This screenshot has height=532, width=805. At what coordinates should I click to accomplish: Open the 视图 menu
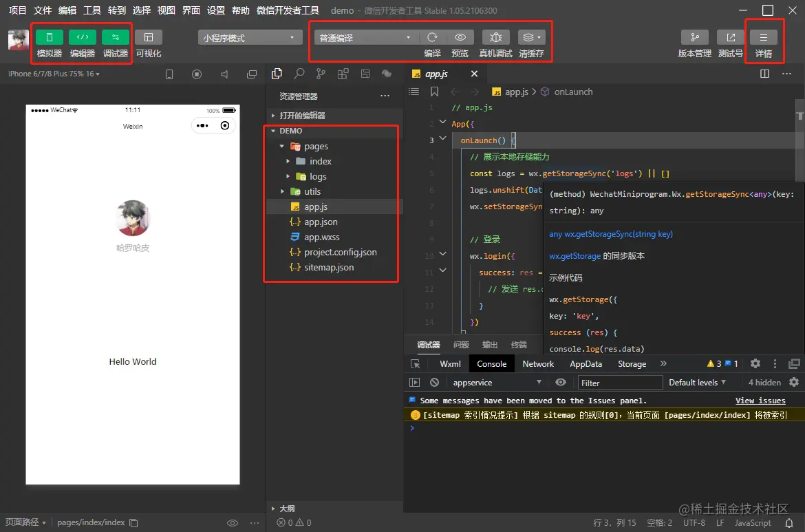pyautogui.click(x=167, y=10)
